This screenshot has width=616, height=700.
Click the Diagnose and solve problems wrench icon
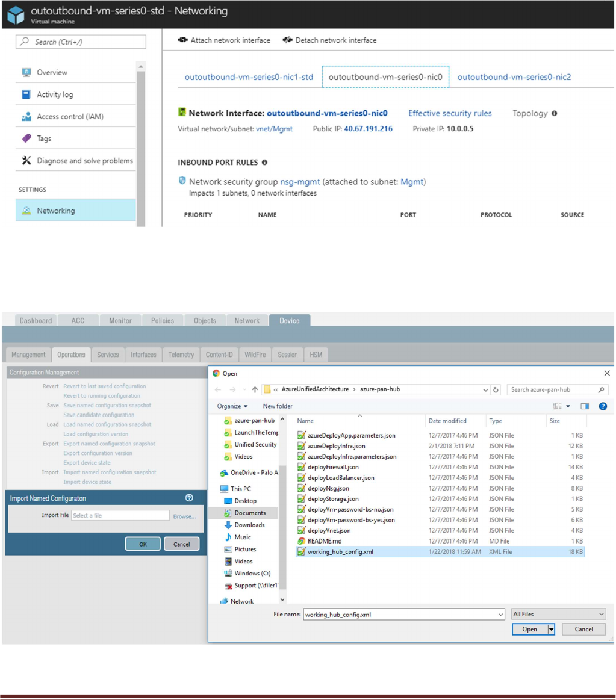coord(26,160)
